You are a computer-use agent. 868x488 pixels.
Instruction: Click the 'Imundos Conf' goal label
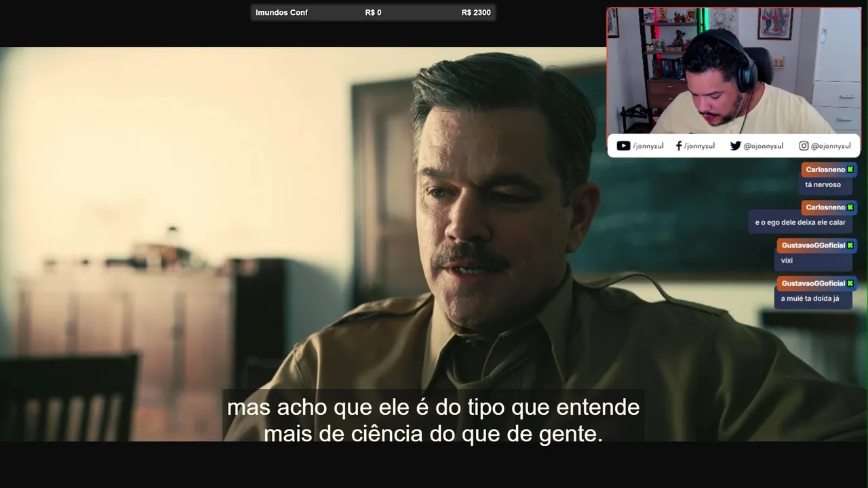point(281,12)
